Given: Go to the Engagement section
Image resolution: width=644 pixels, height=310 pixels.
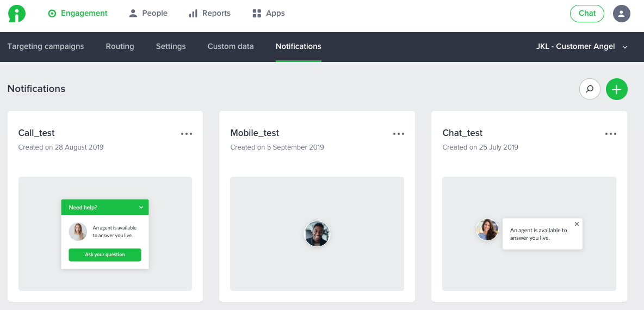Looking at the screenshot, I should point(78,13).
